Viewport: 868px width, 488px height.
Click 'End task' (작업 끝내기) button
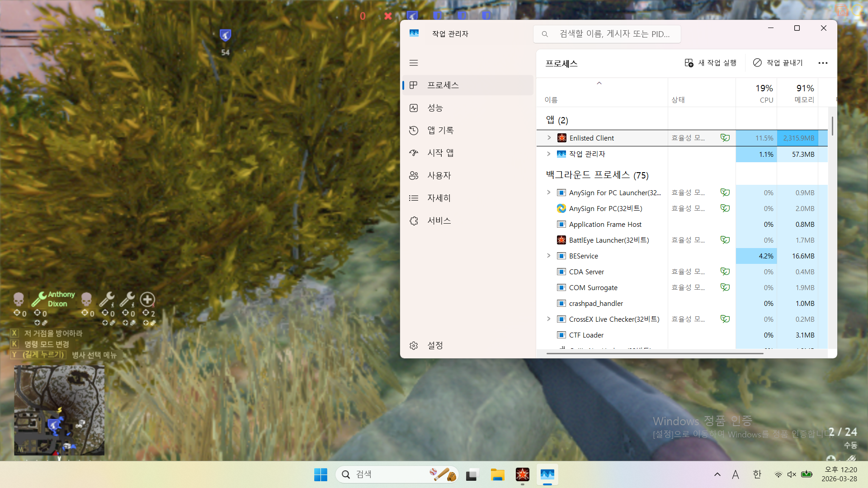click(778, 63)
